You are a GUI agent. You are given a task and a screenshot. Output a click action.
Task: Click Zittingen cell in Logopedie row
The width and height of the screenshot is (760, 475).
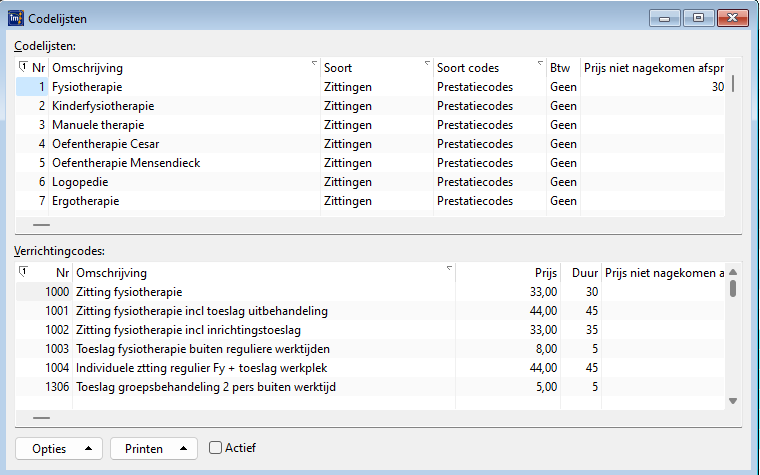pyautogui.click(x=348, y=182)
